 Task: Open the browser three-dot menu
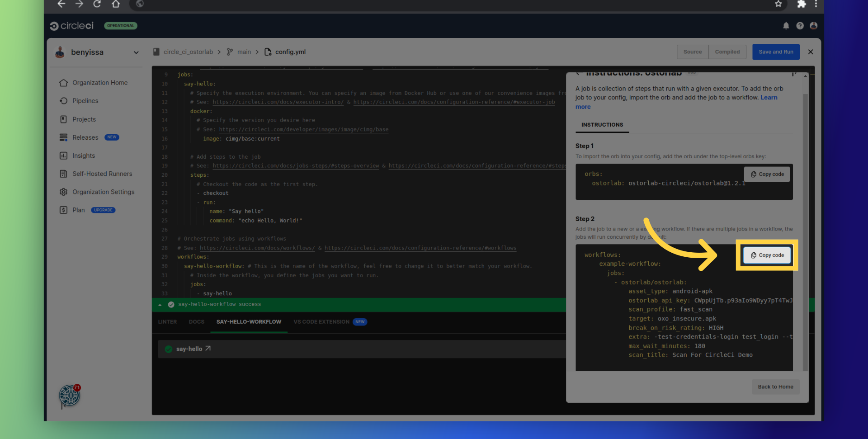coord(816,4)
